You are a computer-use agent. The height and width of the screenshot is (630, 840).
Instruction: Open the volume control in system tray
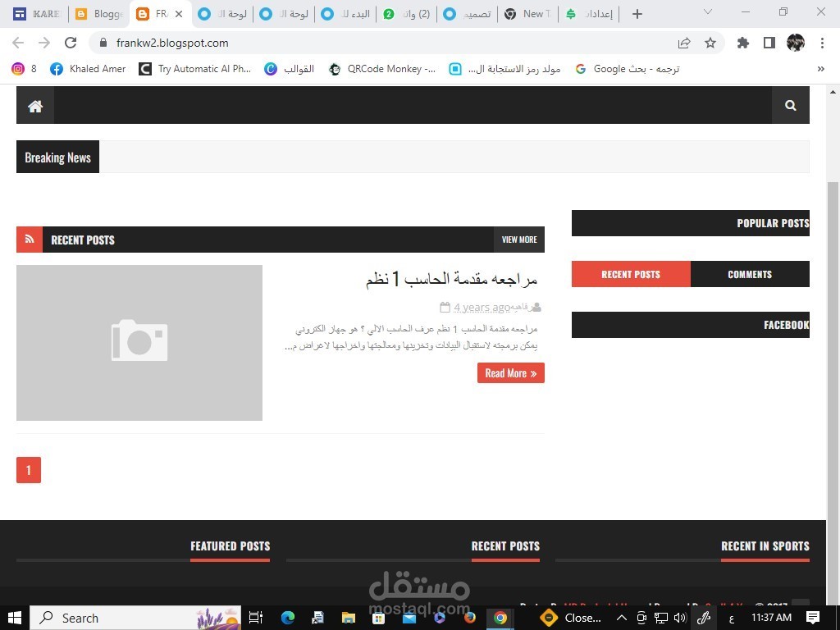680,618
